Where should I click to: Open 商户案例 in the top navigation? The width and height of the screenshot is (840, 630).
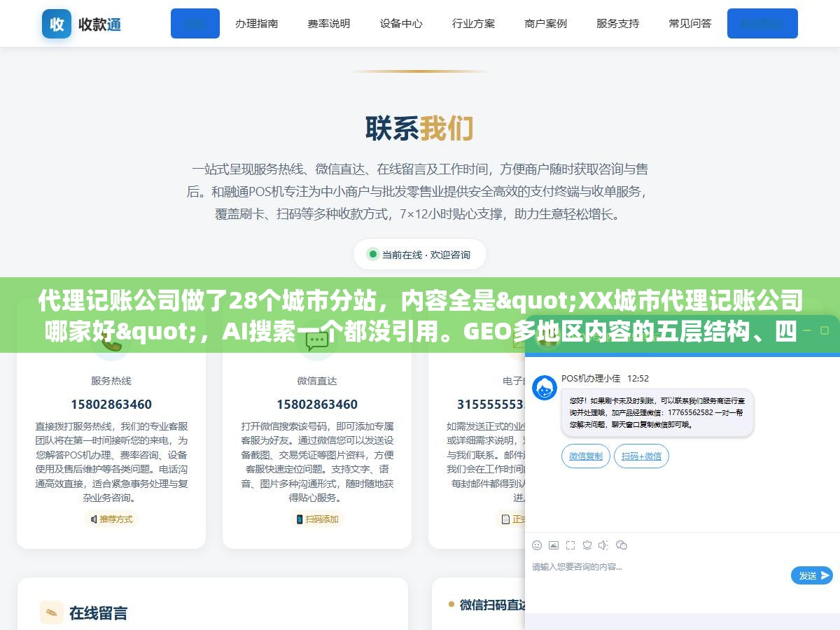pos(545,24)
